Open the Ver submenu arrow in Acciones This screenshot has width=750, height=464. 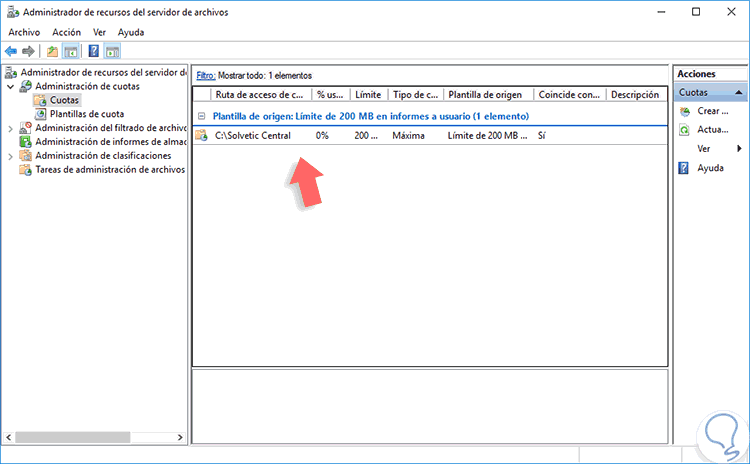(739, 149)
